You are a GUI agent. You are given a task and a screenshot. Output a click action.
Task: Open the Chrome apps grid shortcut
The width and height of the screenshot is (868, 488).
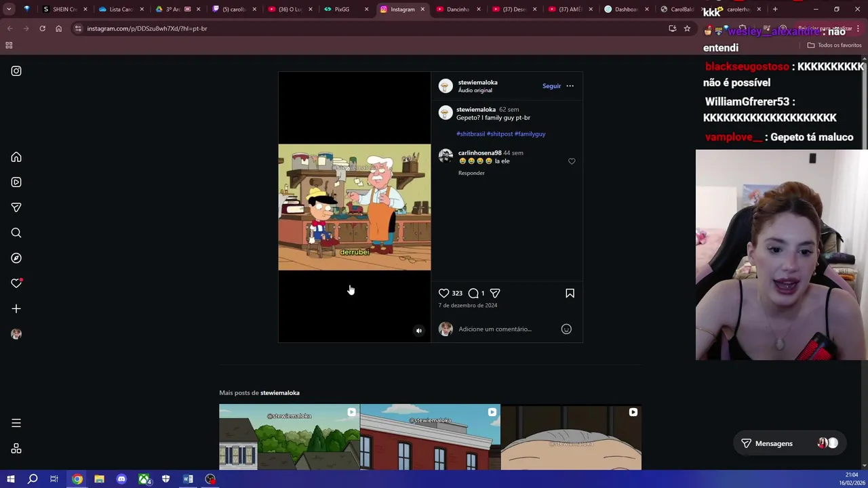click(9, 45)
